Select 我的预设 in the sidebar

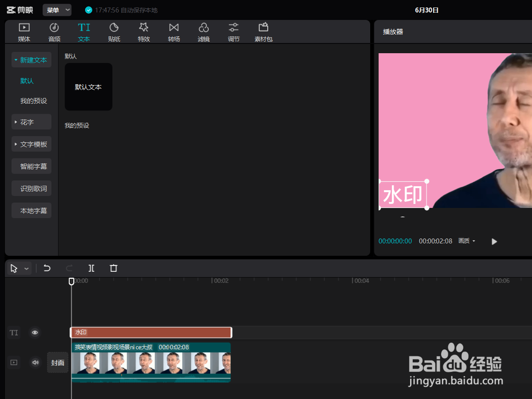point(34,101)
